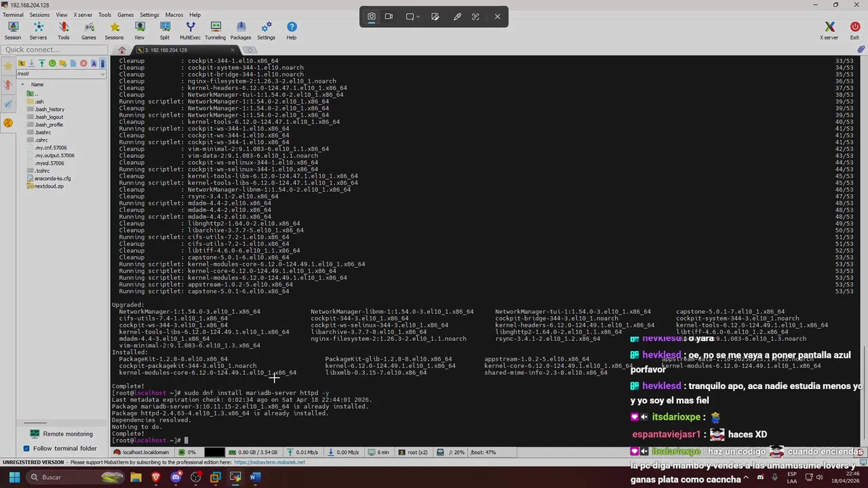Open the Windows Start button
The height and width of the screenshot is (488, 868).
[14, 477]
